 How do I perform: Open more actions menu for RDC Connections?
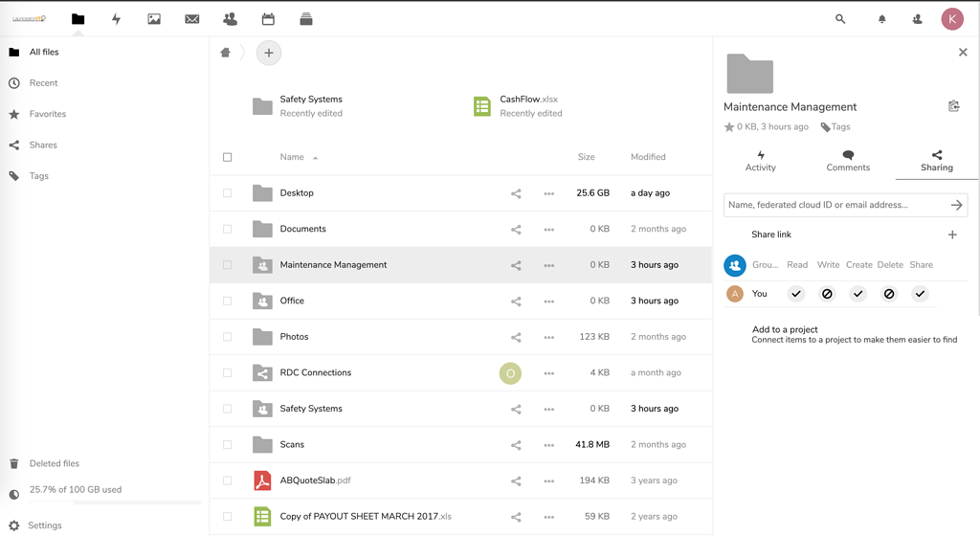pyautogui.click(x=548, y=373)
